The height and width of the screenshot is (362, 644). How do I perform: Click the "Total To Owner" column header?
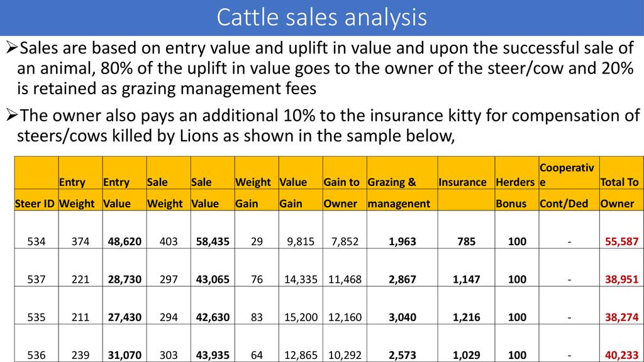619,192
